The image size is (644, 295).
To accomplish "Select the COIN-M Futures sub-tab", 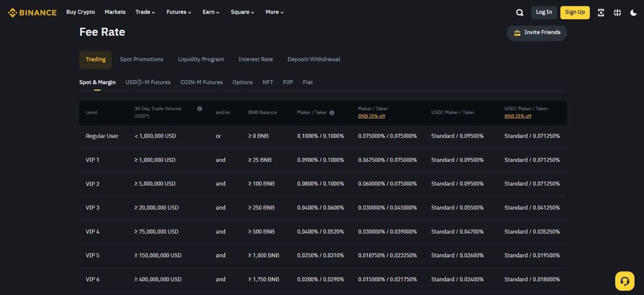I will pyautogui.click(x=202, y=82).
